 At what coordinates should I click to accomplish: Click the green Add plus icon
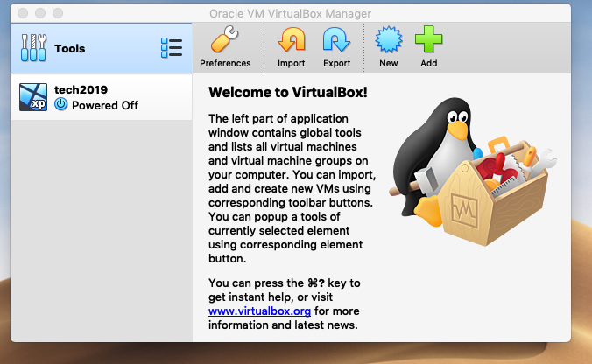[428, 39]
